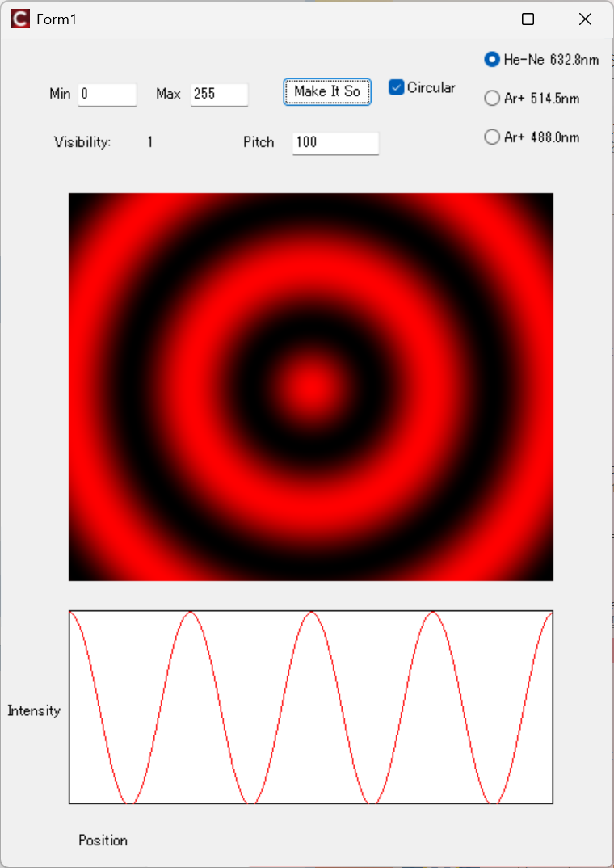
Task: Click the Form1 application icon in title bar
Action: pos(19,19)
